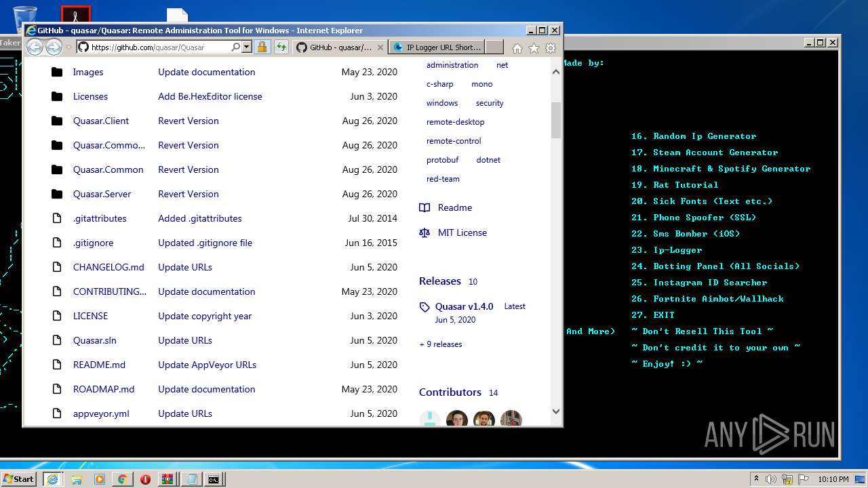Click the second contributor avatar
Viewport: 868px width, 488px height.
click(457, 419)
